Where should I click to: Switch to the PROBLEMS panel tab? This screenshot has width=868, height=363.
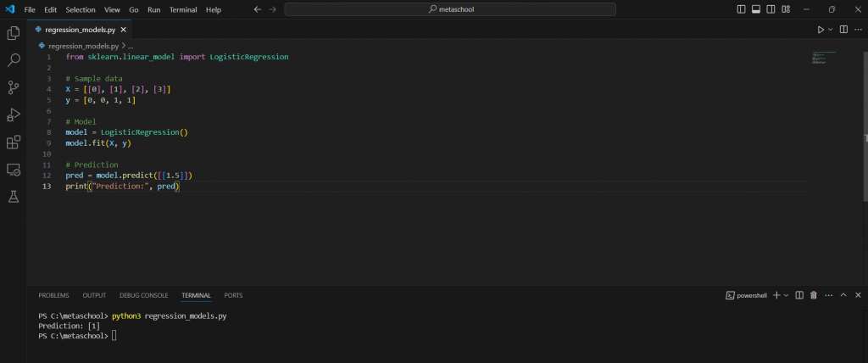tap(53, 295)
